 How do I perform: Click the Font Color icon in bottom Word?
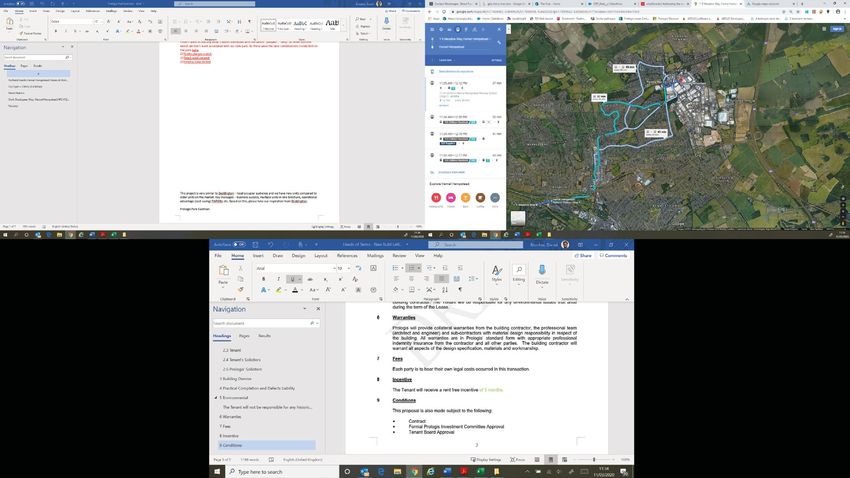pyautogui.click(x=295, y=290)
